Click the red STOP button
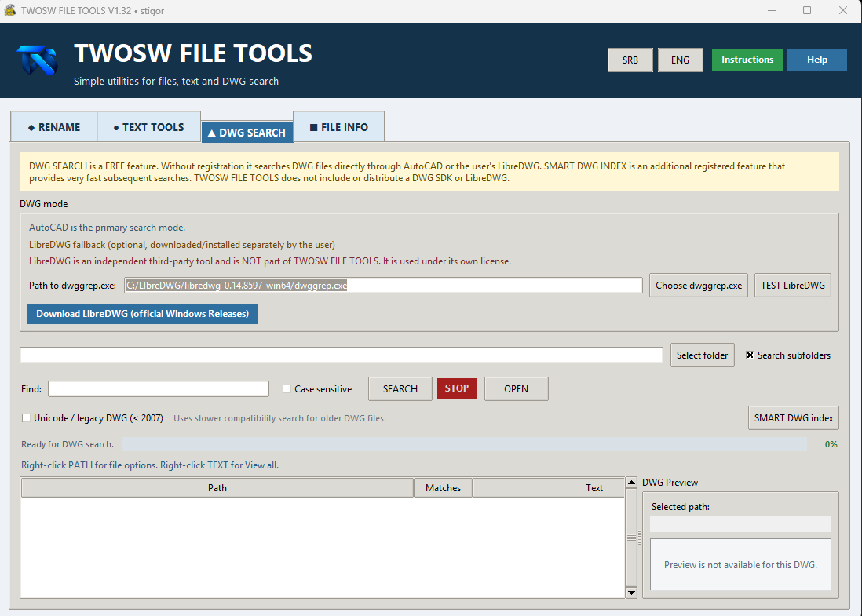Image resolution: width=862 pixels, height=616 pixels. pos(457,388)
